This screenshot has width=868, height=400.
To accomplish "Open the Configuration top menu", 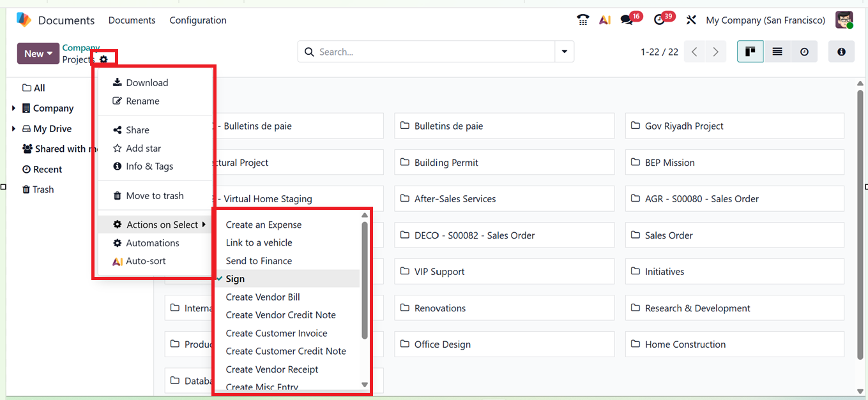I will point(197,20).
